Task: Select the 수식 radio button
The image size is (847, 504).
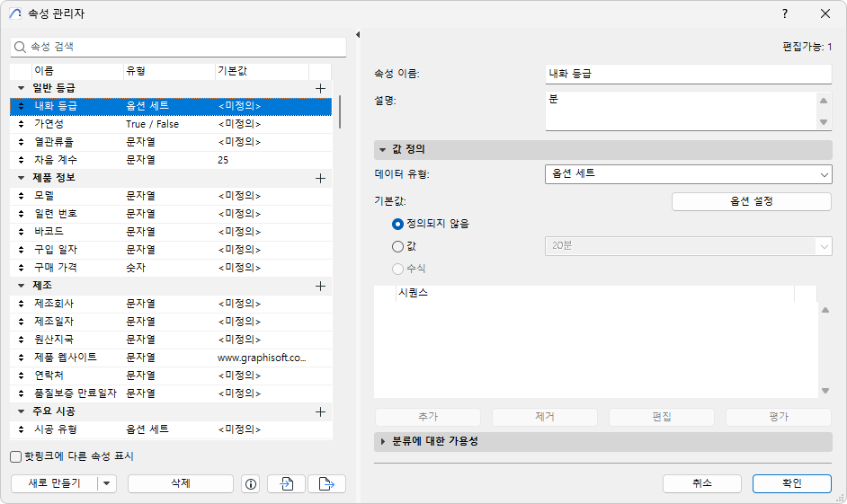Action: point(397,269)
